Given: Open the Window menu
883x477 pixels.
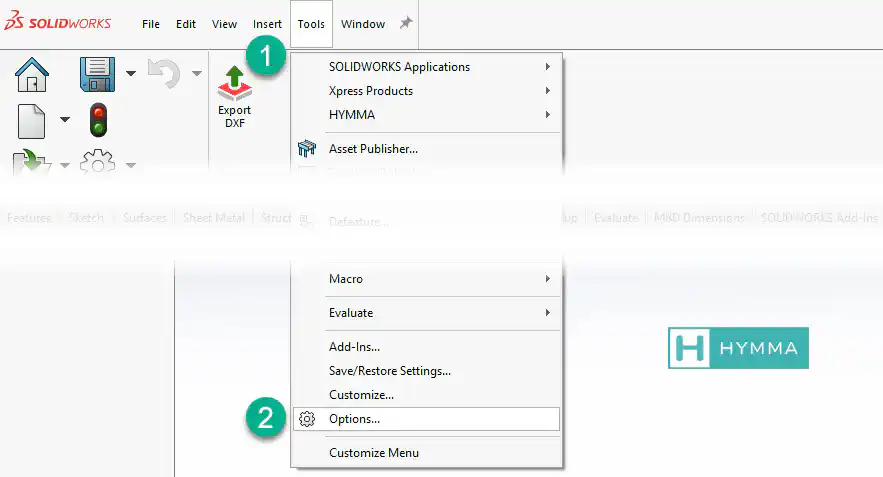Looking at the screenshot, I should (363, 24).
